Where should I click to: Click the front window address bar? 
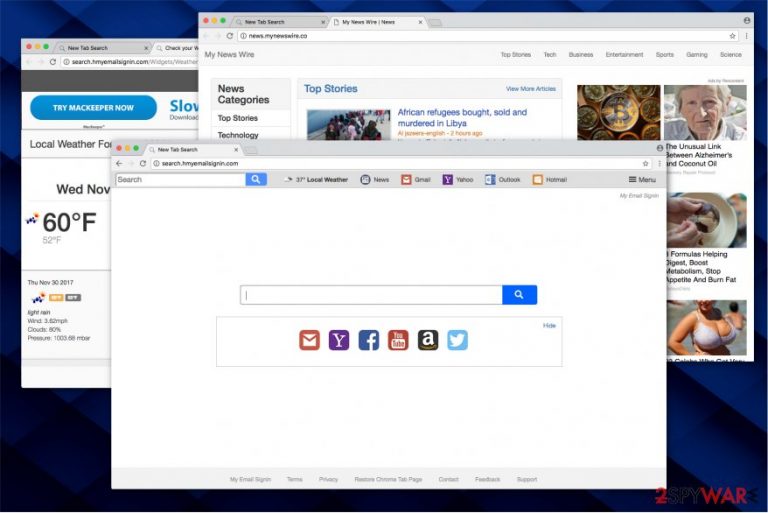(x=402, y=164)
